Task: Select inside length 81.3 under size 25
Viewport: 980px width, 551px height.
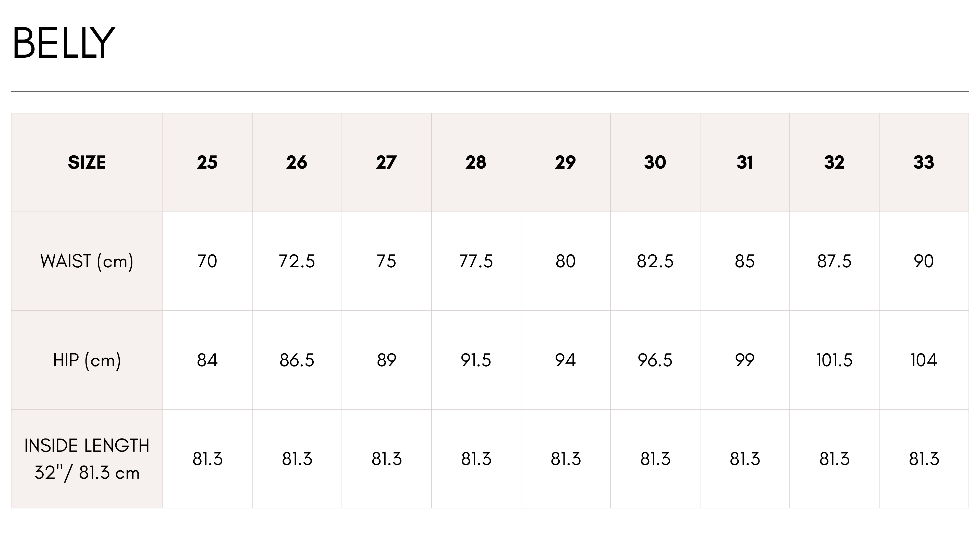Action: [207, 459]
